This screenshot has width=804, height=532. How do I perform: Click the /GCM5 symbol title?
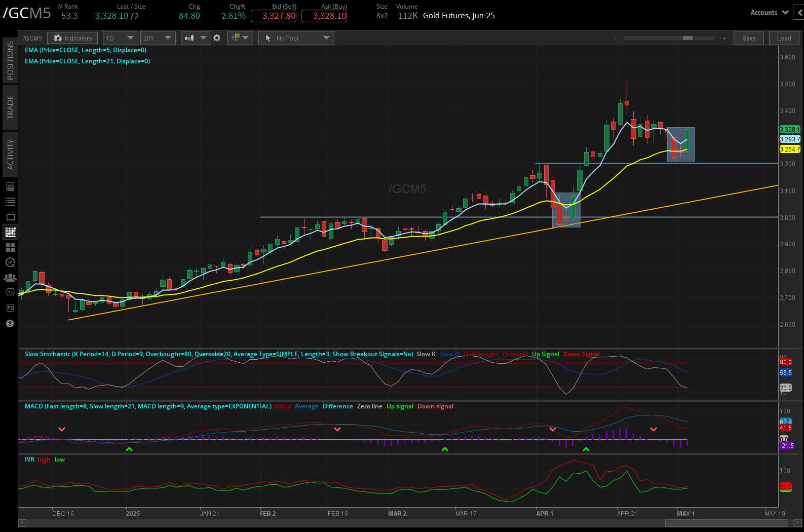click(27, 13)
